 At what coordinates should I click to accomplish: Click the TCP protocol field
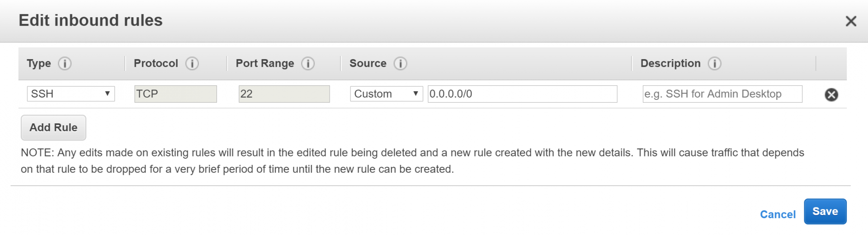point(175,94)
